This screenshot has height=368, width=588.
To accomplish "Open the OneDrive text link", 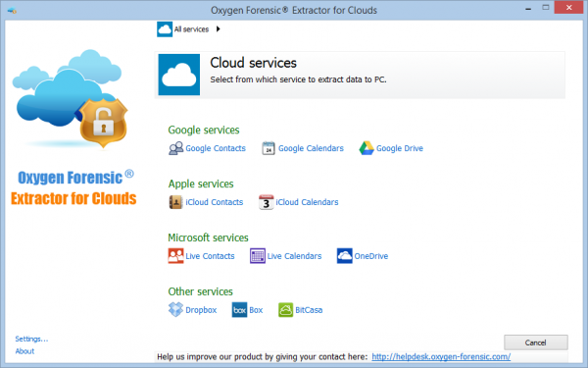I will click(x=371, y=256).
